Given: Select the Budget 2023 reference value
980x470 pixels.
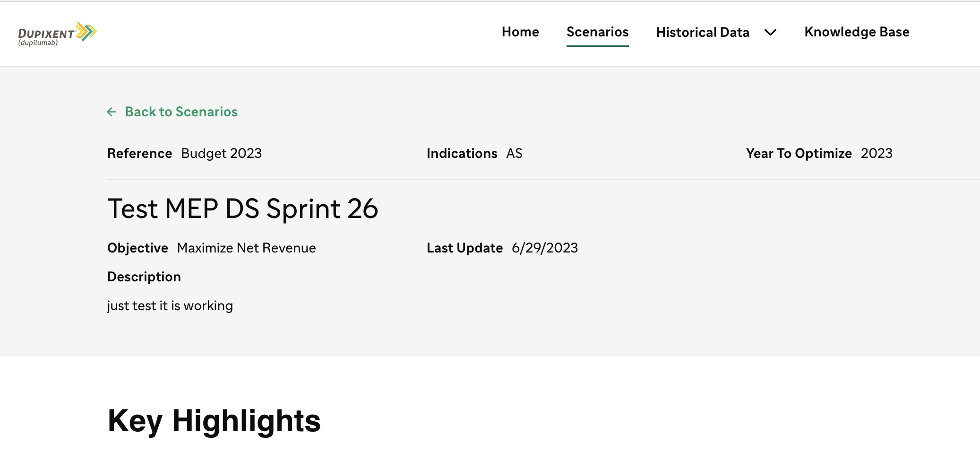Looking at the screenshot, I should coord(221,154).
